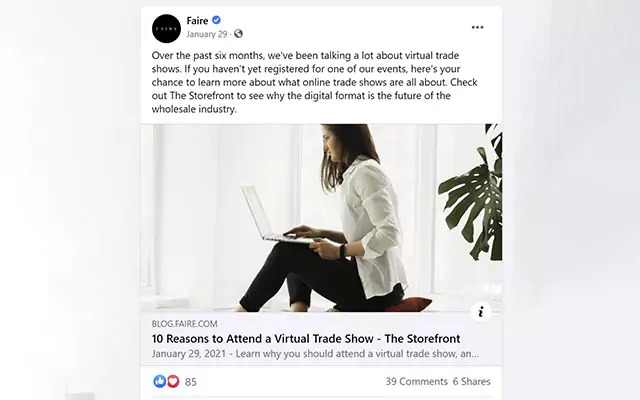
Task: Click the January 29 post timestamp
Action: [x=207, y=34]
